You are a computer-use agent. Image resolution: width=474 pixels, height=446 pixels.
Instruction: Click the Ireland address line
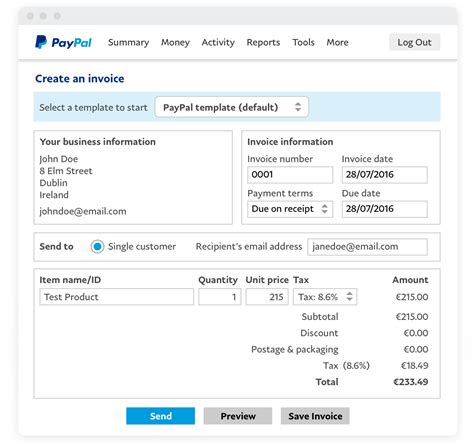[x=54, y=195]
